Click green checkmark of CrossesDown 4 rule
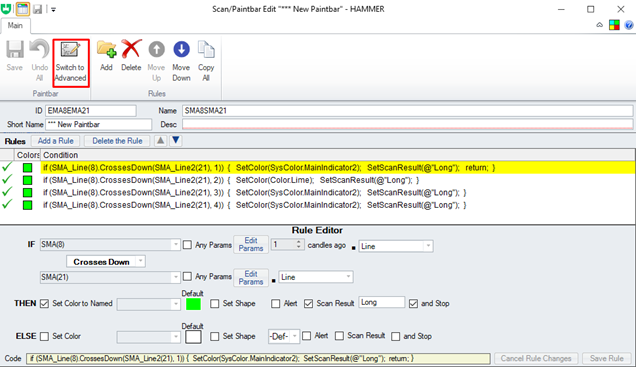 click(7, 204)
